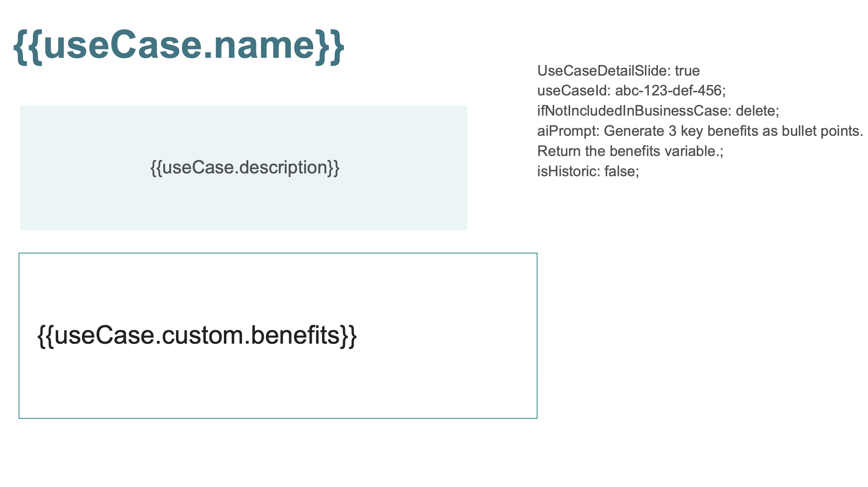Select the {{useCase.name}} title placeholder
The image size is (868, 487).
(x=179, y=46)
